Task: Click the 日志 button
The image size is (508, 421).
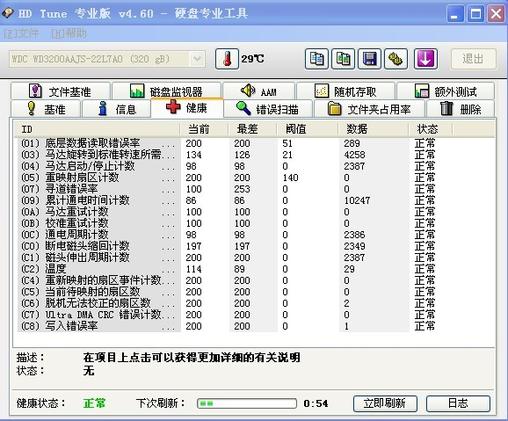Action: [x=458, y=404]
